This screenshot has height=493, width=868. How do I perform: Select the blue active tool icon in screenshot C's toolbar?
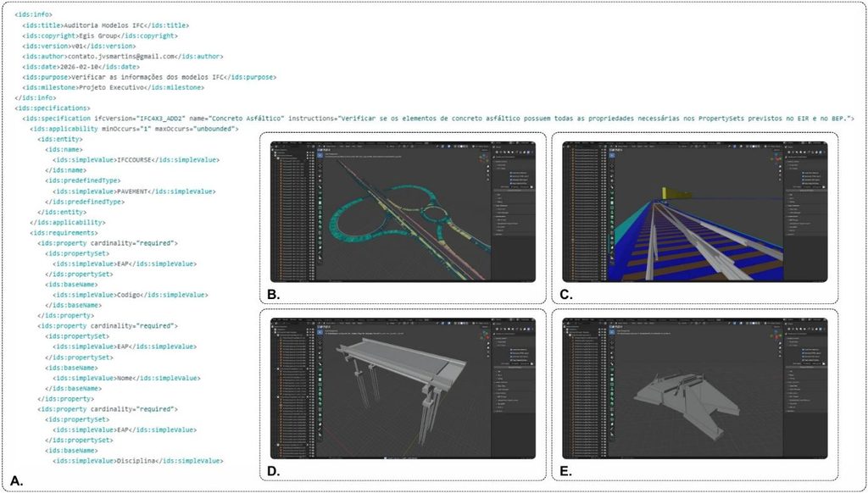pyautogui.click(x=613, y=156)
